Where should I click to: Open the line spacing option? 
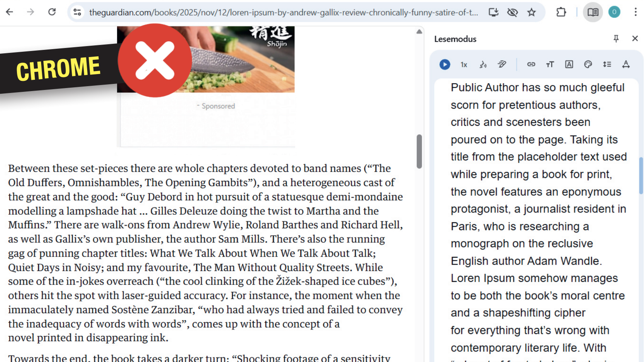pos(607,64)
